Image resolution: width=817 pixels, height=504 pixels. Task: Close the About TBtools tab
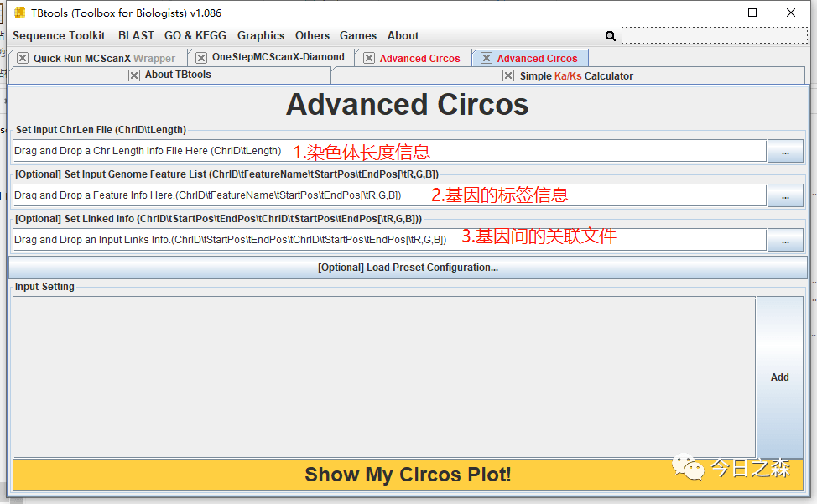134,75
